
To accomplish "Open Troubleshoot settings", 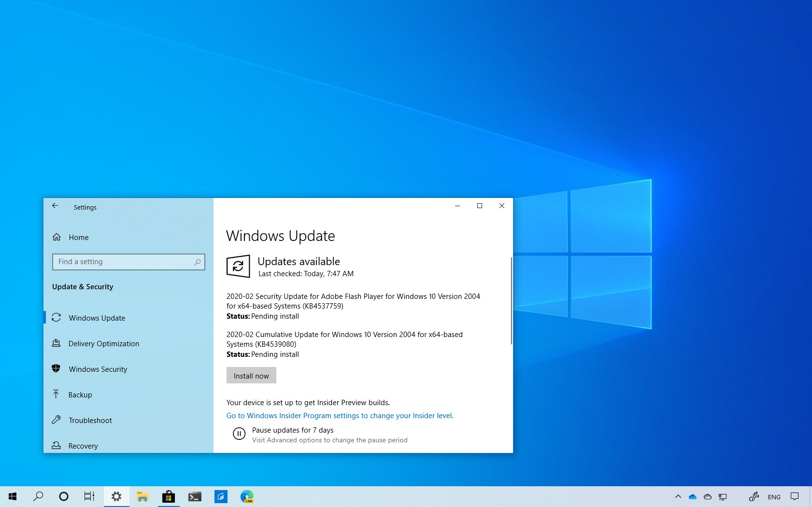I will (90, 420).
